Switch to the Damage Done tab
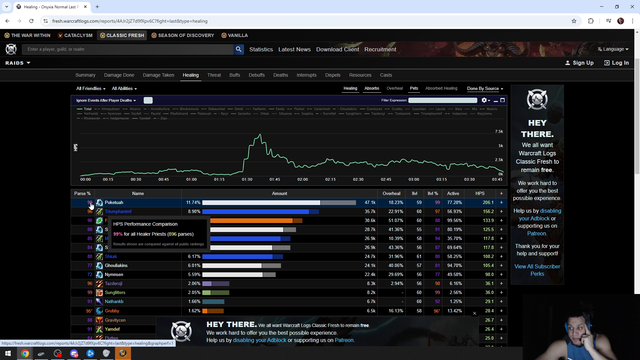The width and height of the screenshot is (640, 360). click(x=119, y=75)
